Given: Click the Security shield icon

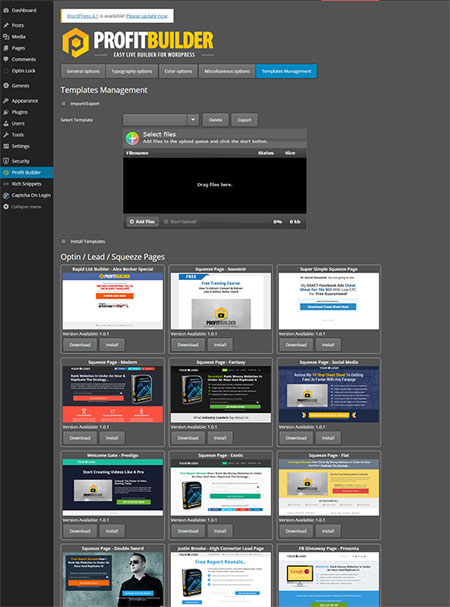Looking at the screenshot, I should [6, 161].
